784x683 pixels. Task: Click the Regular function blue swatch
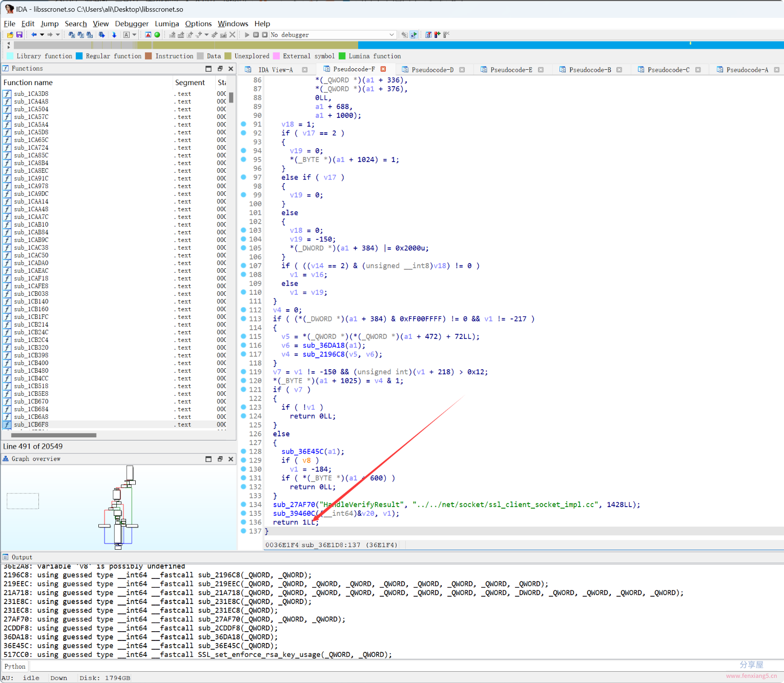point(79,56)
